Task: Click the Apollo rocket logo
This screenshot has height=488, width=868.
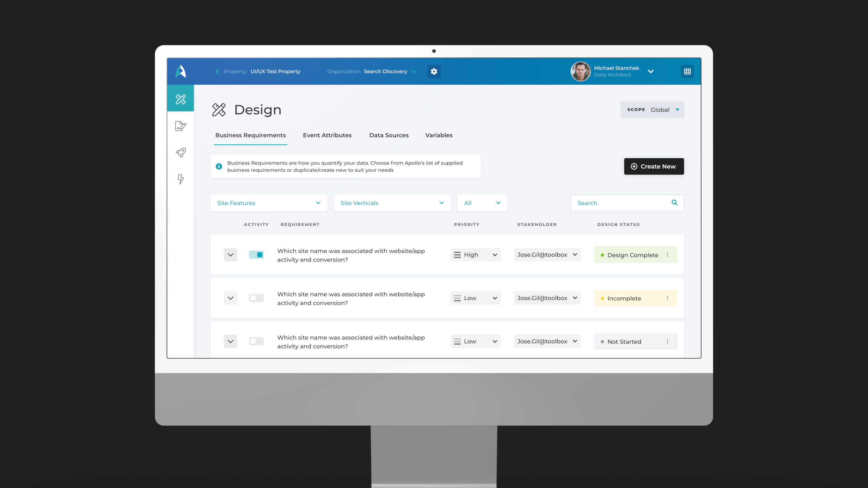Action: (181, 71)
